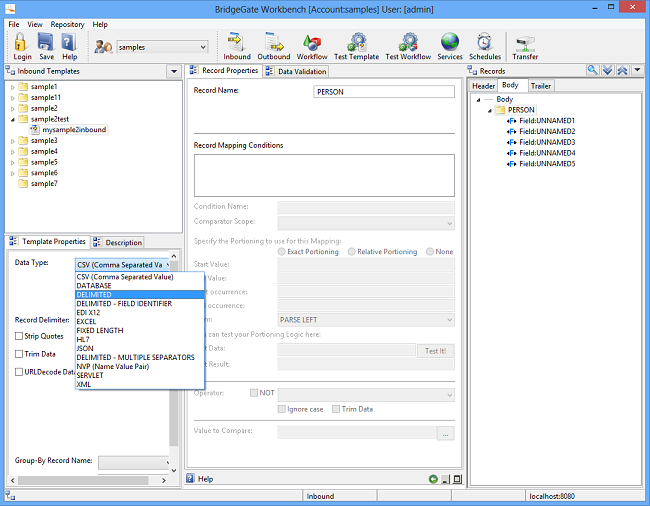Toggle Trim Data checkbox next to Ignore case
Viewport: 650px width, 506px height.
(x=336, y=409)
